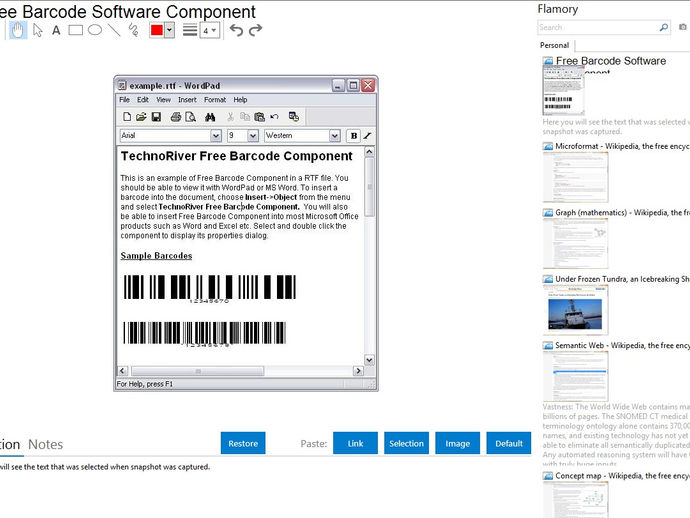Click WordPad Find binoculars icon
This screenshot has height=518, width=690.
(x=210, y=117)
